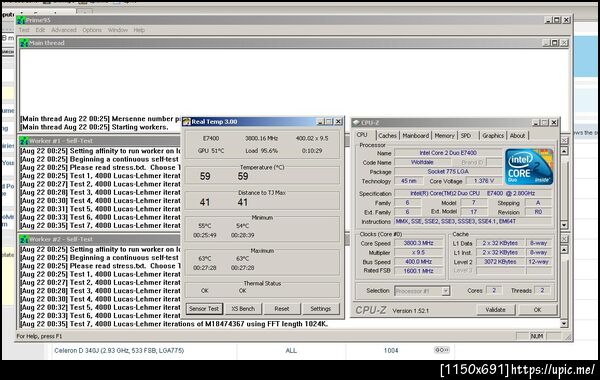Image resolution: width=600 pixels, height=380 pixels.
Task: Click the x 9.5 multiplier value
Action: pos(419,253)
